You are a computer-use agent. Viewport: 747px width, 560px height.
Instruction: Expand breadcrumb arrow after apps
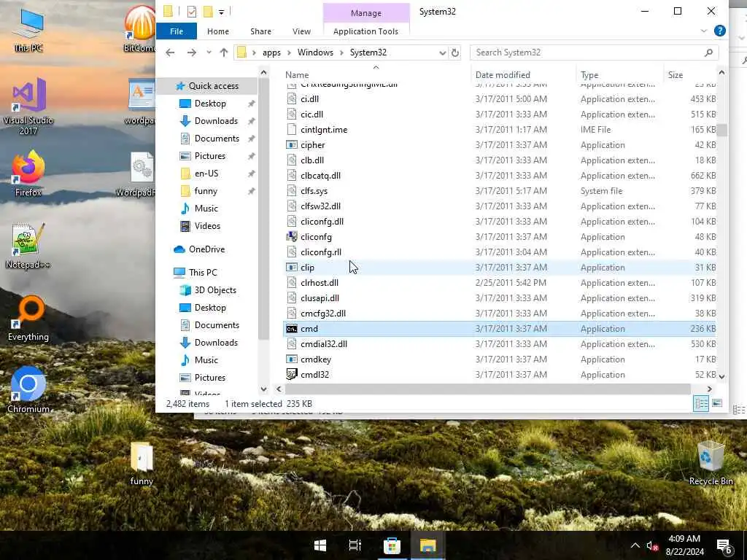point(289,52)
